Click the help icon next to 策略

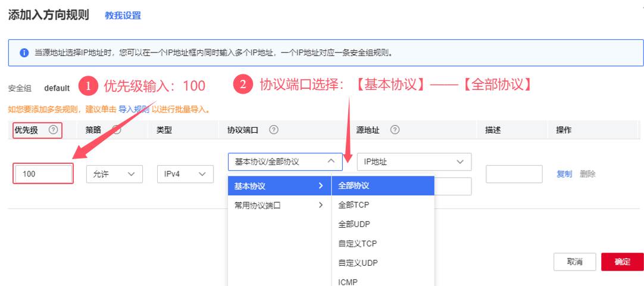tap(117, 130)
